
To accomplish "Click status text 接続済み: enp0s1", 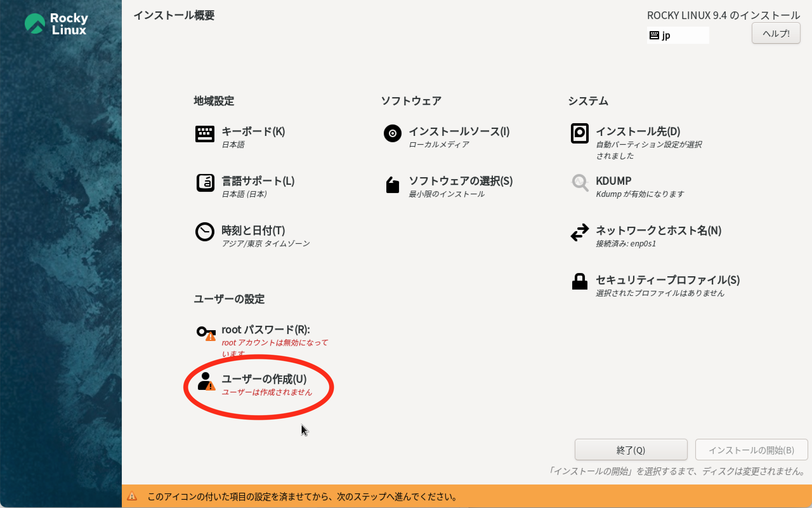I will pyautogui.click(x=626, y=243).
